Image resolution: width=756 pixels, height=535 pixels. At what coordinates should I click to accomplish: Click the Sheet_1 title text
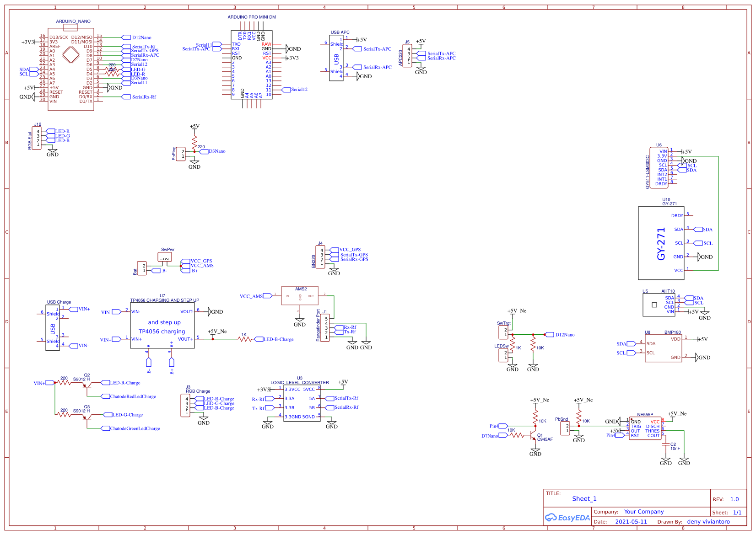[584, 498]
